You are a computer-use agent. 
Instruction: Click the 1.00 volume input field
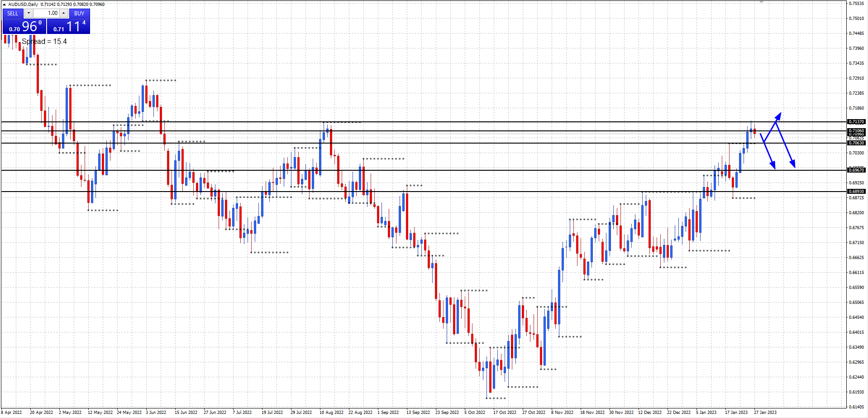(x=46, y=13)
